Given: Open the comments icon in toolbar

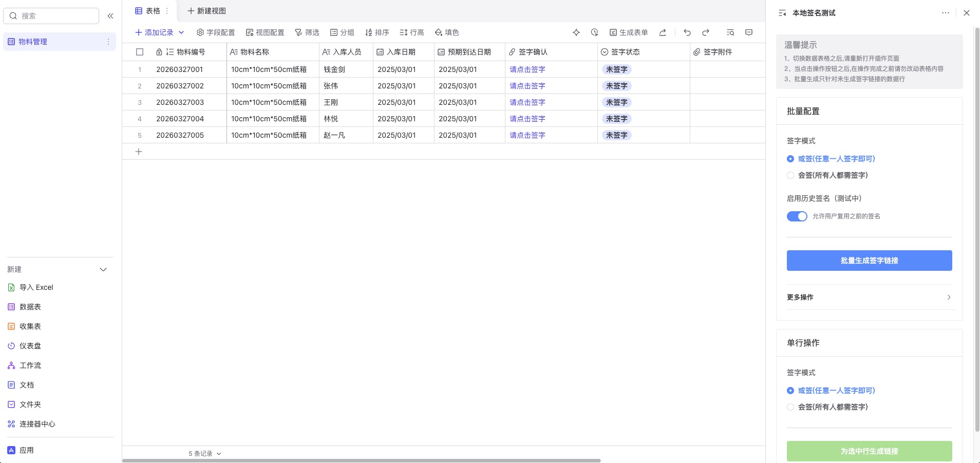Looking at the screenshot, I should 749,32.
